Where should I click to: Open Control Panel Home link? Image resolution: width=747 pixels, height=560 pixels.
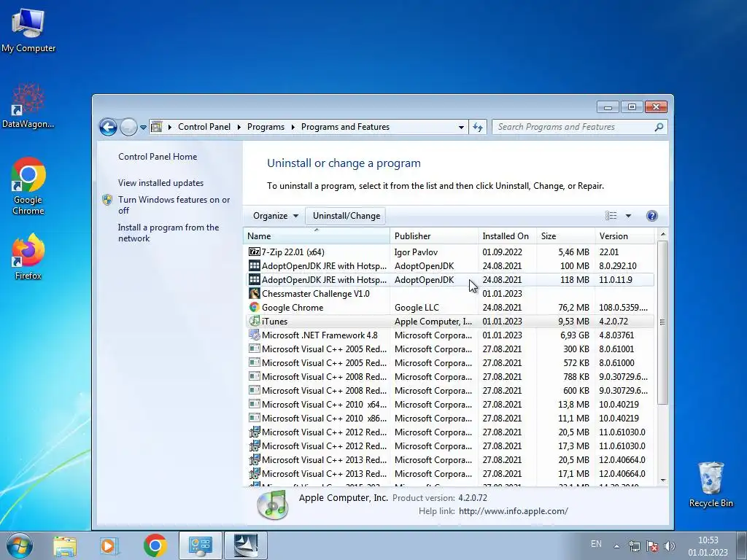[158, 157]
